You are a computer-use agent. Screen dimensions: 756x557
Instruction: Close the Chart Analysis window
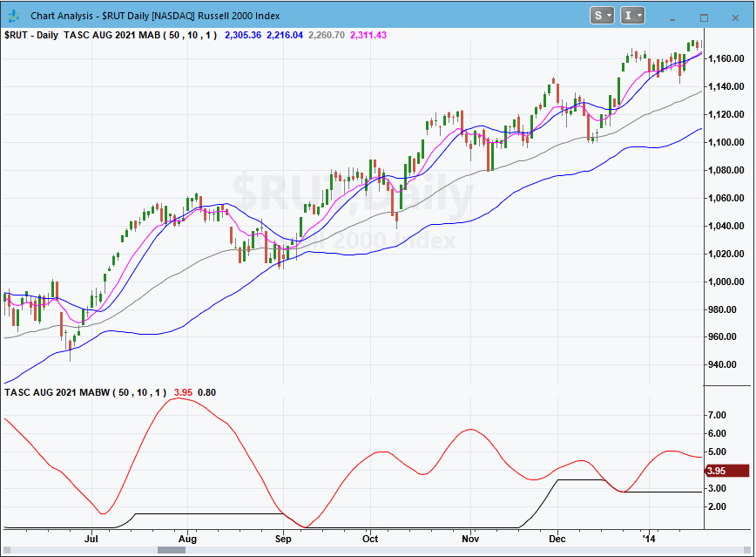point(735,17)
